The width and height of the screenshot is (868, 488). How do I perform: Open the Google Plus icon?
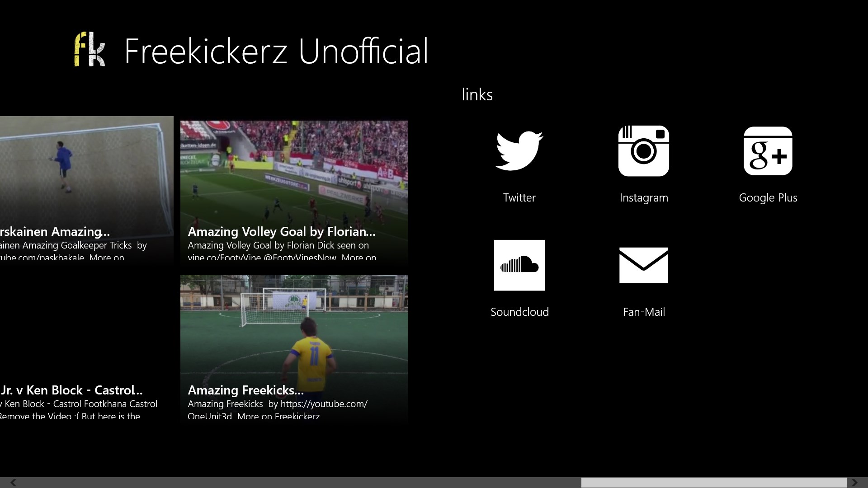[768, 151]
